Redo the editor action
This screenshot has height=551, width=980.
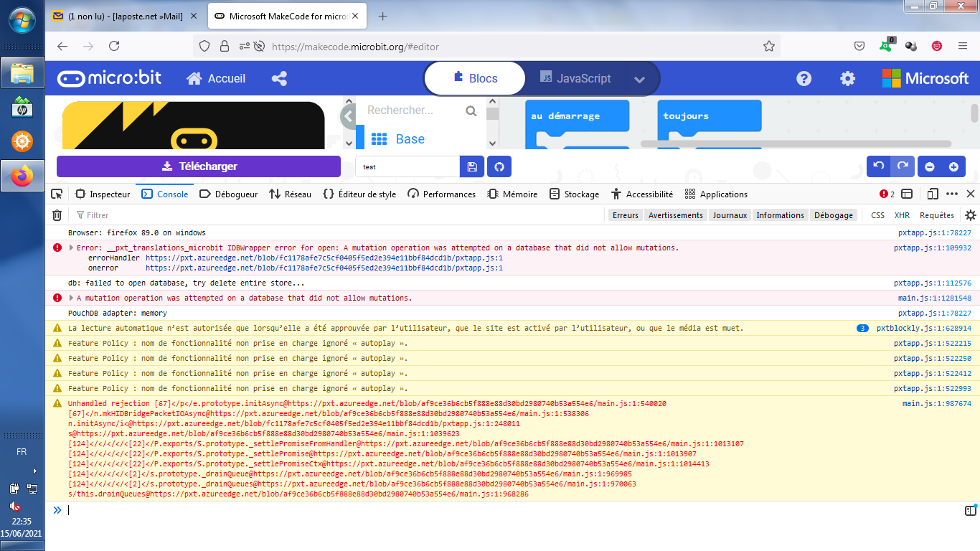[x=903, y=166]
